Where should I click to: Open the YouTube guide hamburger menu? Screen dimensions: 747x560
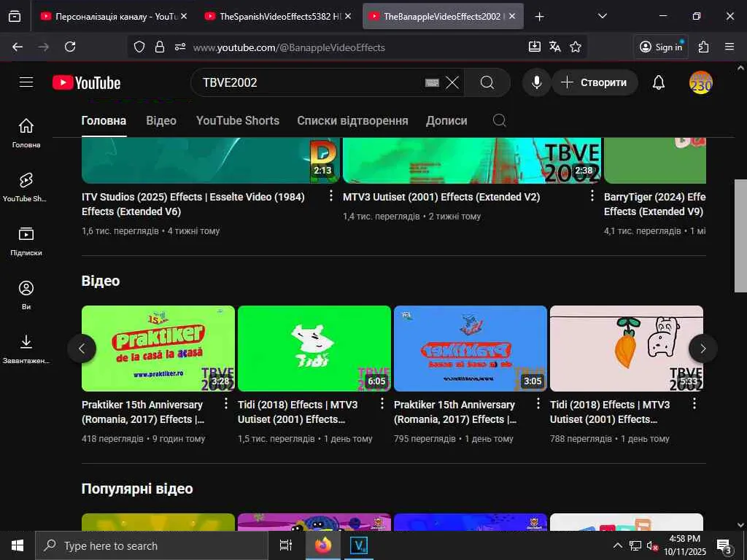coord(26,82)
